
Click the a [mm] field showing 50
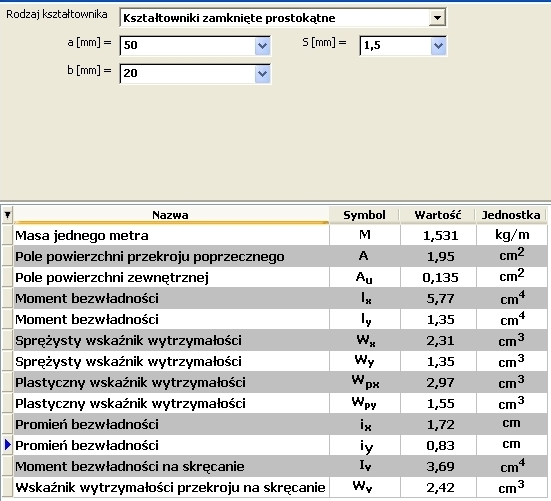coord(195,46)
